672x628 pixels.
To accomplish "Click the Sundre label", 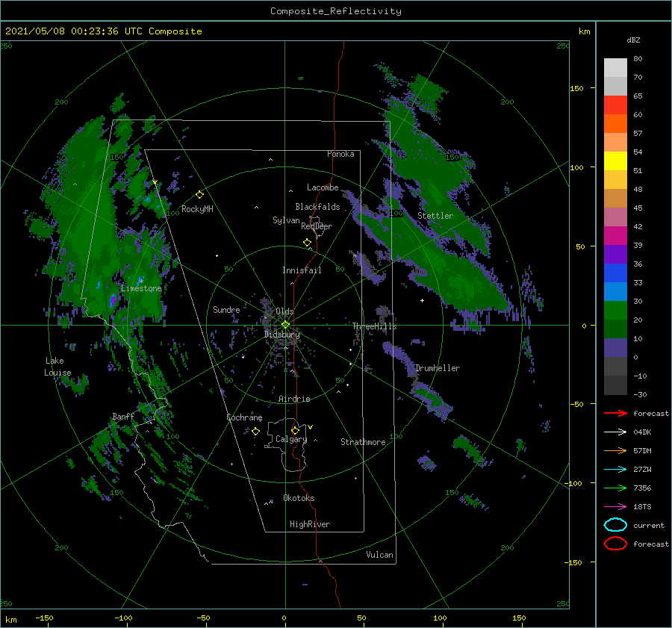I will 226,309.
